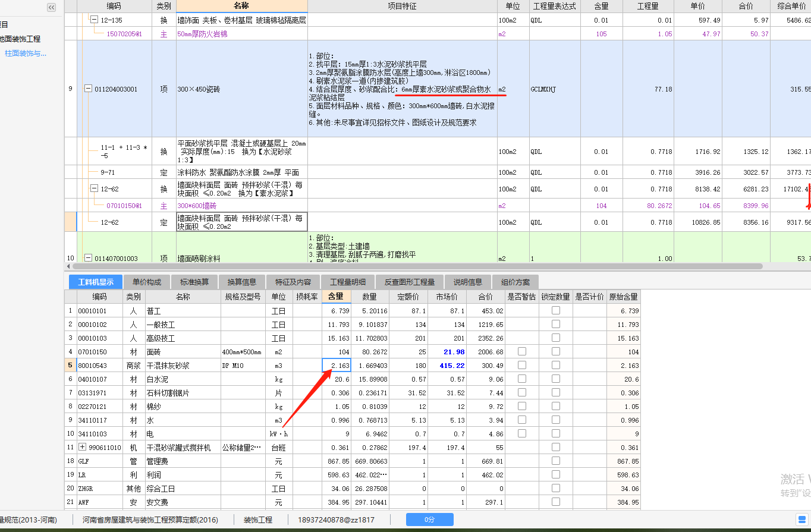Click the 原始含量 column header
Screen dimensions: 811x532
point(623,296)
